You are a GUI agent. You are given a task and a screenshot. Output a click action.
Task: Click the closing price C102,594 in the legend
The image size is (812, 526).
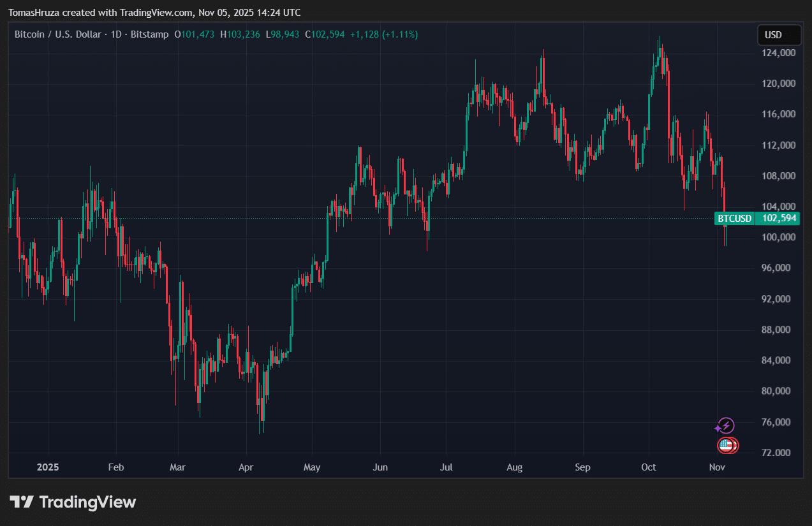tap(325, 34)
